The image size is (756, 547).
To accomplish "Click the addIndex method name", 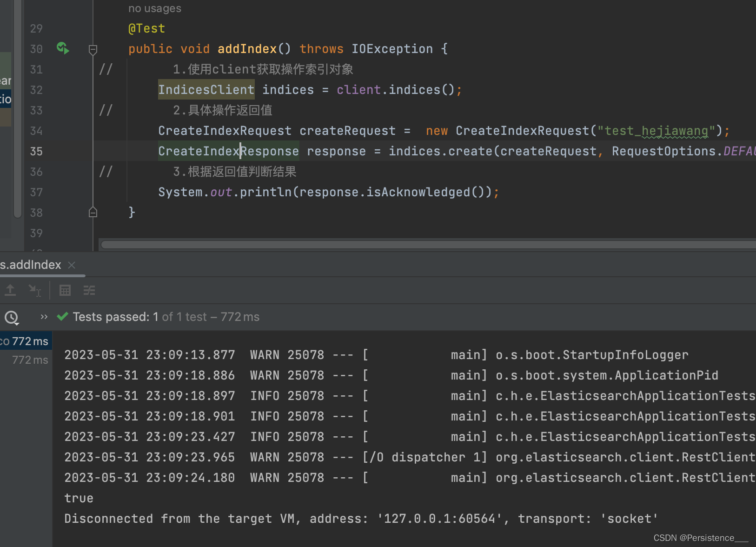I will coord(247,49).
